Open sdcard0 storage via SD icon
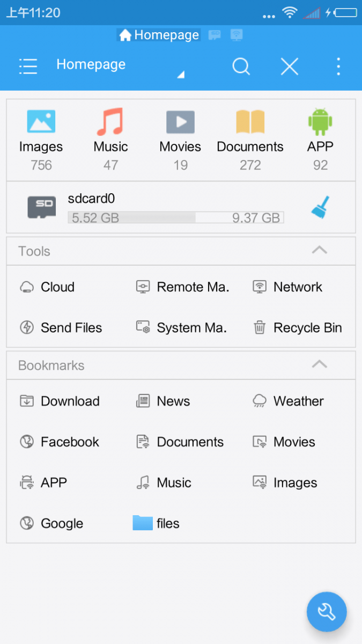The width and height of the screenshot is (362, 644). pyautogui.click(x=42, y=207)
